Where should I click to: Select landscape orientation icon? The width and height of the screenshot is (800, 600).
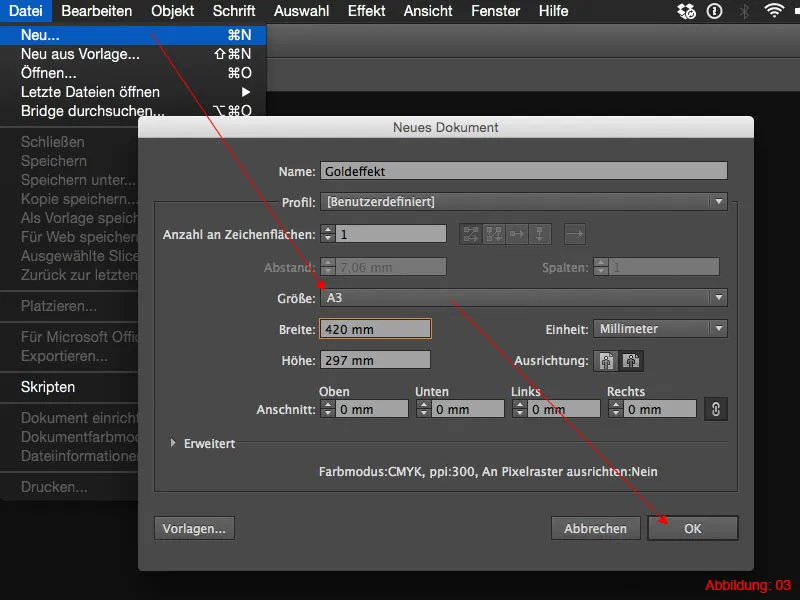click(x=631, y=361)
